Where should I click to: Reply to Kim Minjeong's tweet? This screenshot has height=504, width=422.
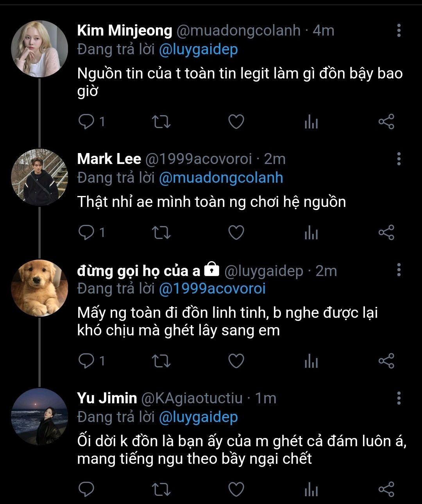[86, 122]
